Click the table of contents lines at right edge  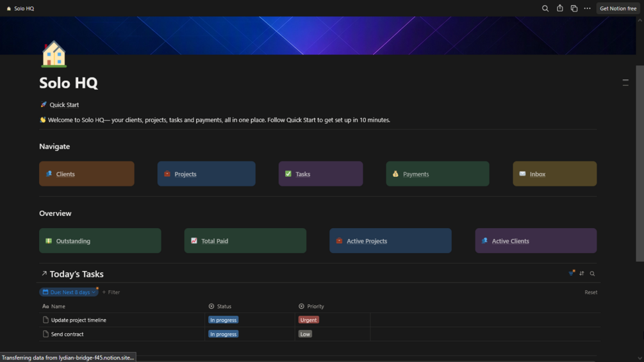pyautogui.click(x=625, y=83)
